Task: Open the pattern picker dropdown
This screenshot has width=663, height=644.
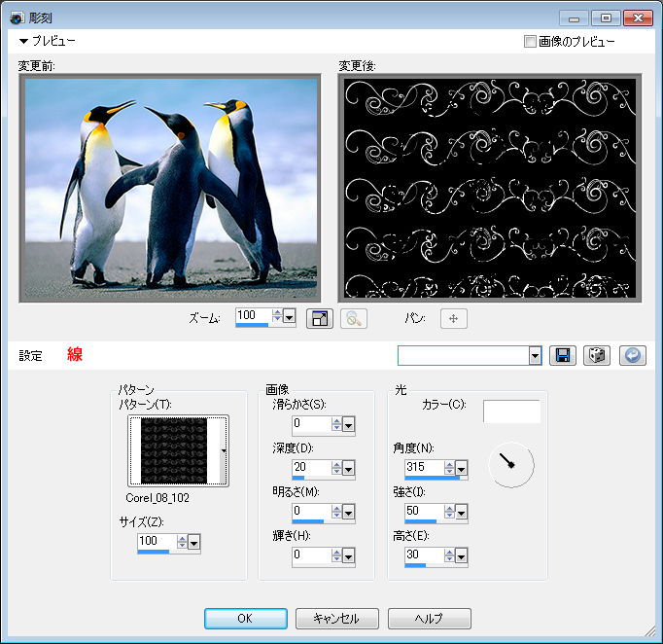Action: click(x=225, y=450)
